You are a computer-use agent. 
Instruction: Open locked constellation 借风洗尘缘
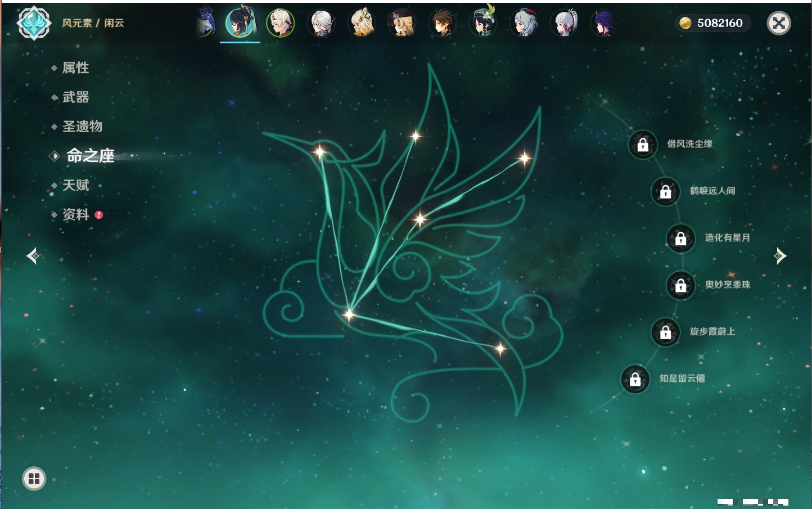coord(643,145)
